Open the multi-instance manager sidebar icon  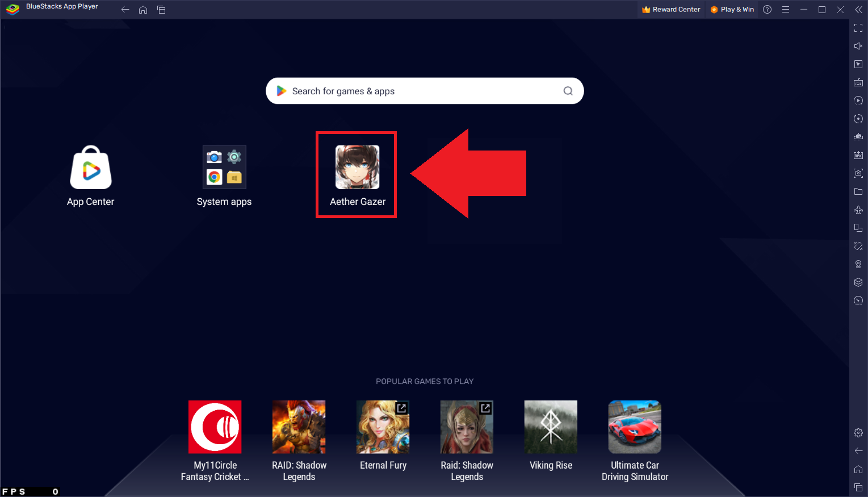point(858,137)
